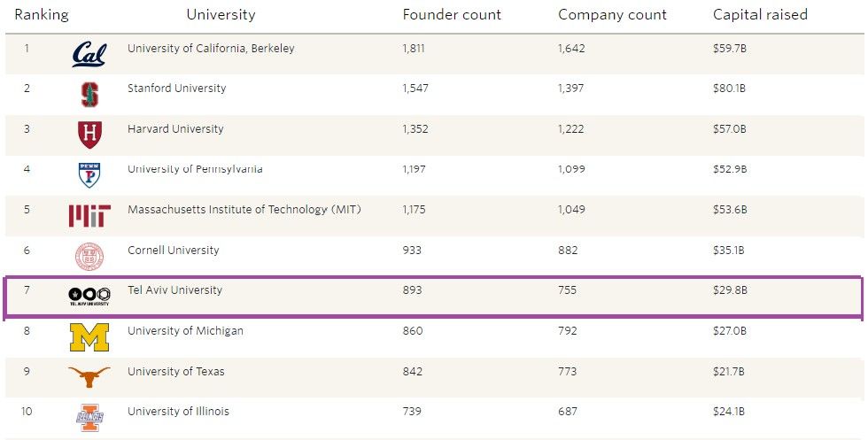This screenshot has height=440, width=868.
Task: Click the Capital raised column header
Action: (x=760, y=15)
